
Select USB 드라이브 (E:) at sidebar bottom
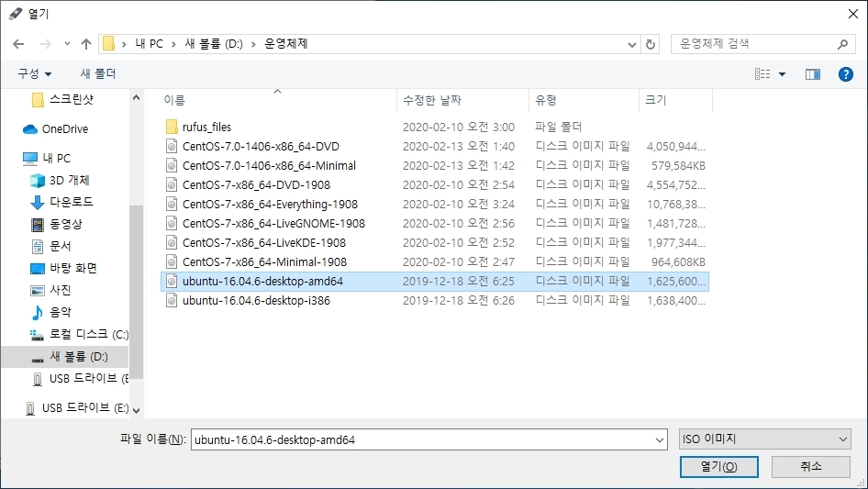click(78, 408)
